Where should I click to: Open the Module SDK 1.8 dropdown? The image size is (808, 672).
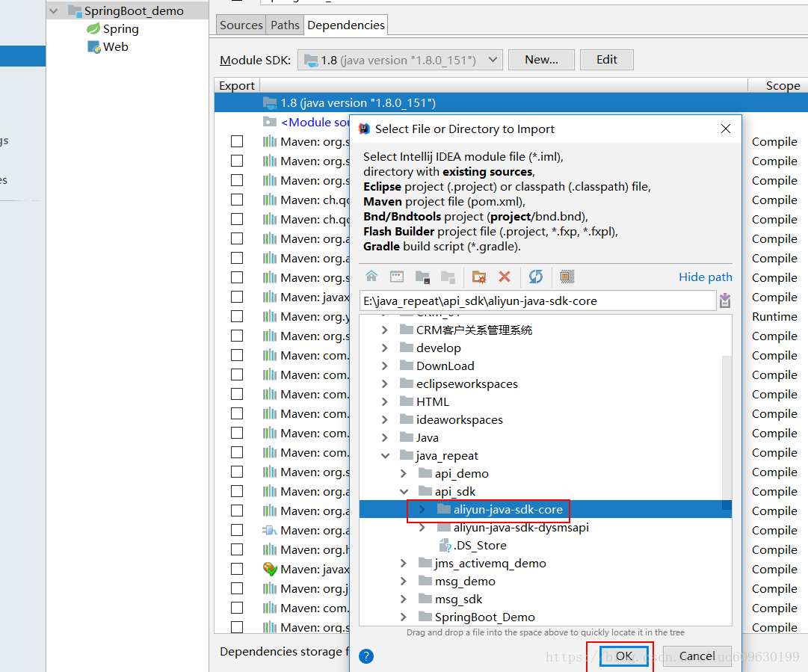pyautogui.click(x=400, y=61)
